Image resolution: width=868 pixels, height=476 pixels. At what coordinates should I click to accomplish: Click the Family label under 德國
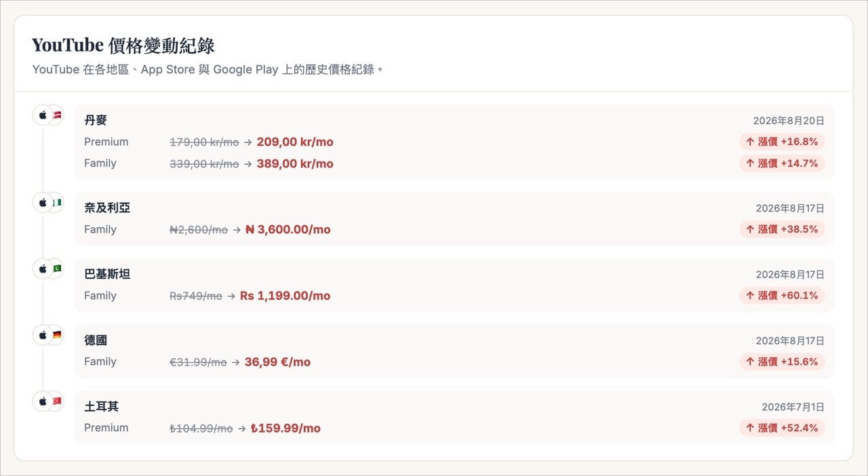pos(100,361)
